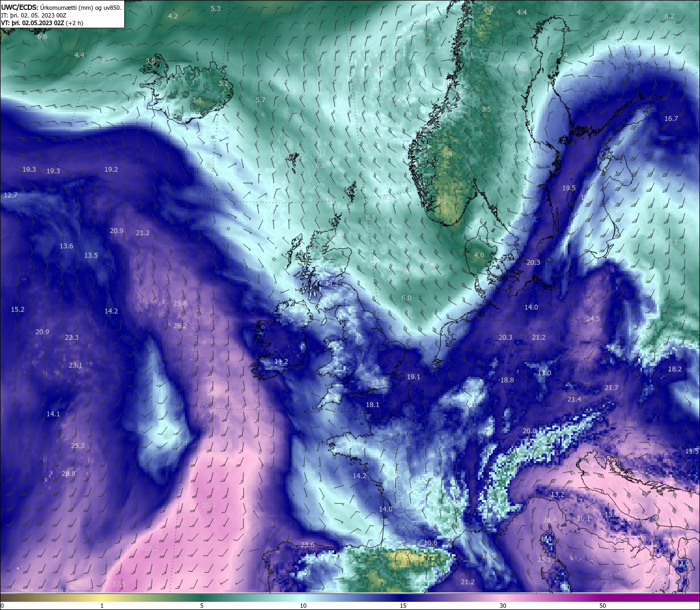Click the value "23.6" over northwest Spain
The image size is (700, 610).
(308, 545)
